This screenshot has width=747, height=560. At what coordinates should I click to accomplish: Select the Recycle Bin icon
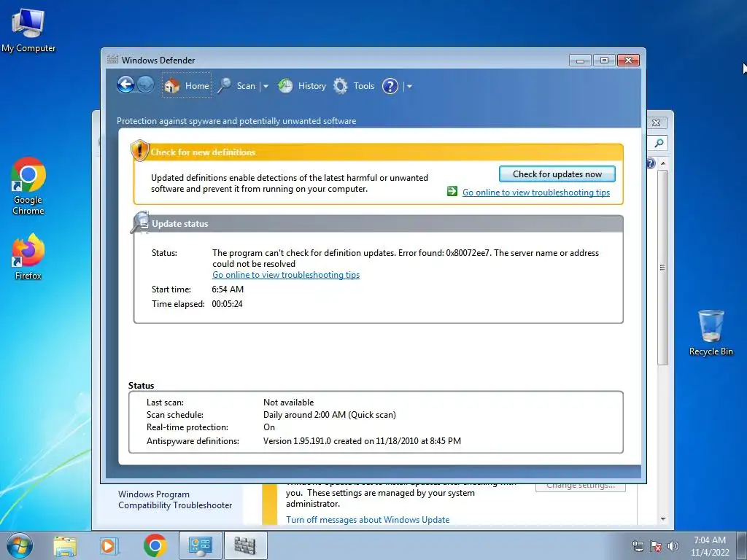pos(711,332)
